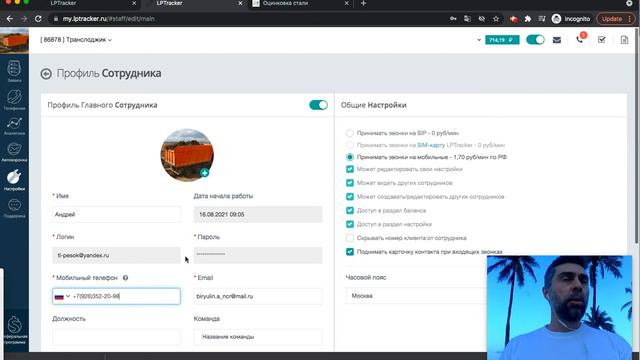
Task: Open the saved passwords key icon
Action: (453, 19)
